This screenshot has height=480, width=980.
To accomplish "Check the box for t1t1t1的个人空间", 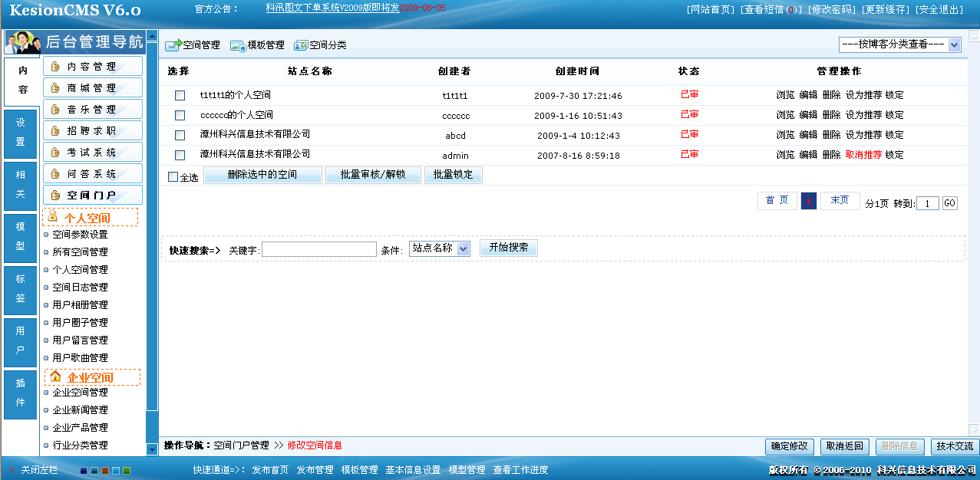I will pos(180,96).
